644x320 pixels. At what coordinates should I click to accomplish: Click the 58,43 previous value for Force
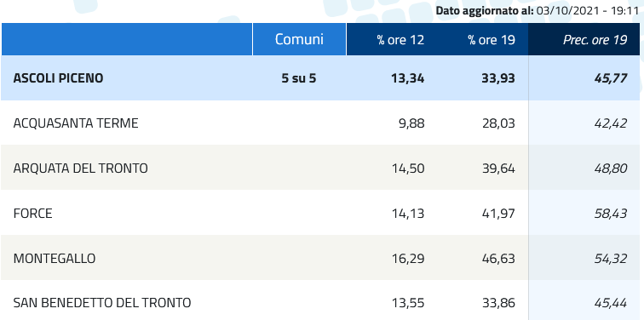[x=611, y=214]
